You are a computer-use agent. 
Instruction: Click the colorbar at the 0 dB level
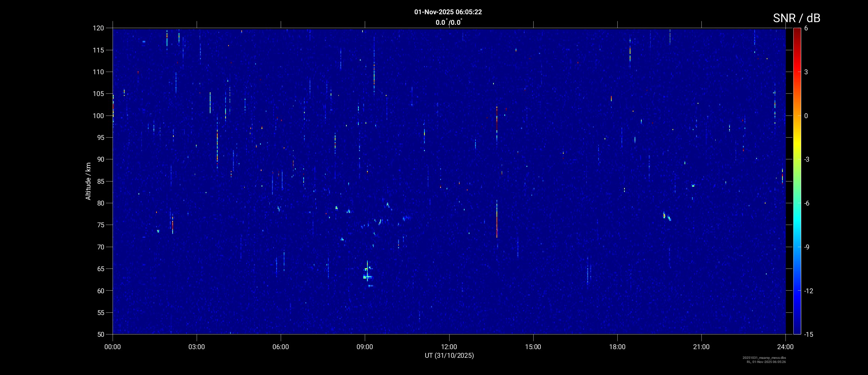797,115
